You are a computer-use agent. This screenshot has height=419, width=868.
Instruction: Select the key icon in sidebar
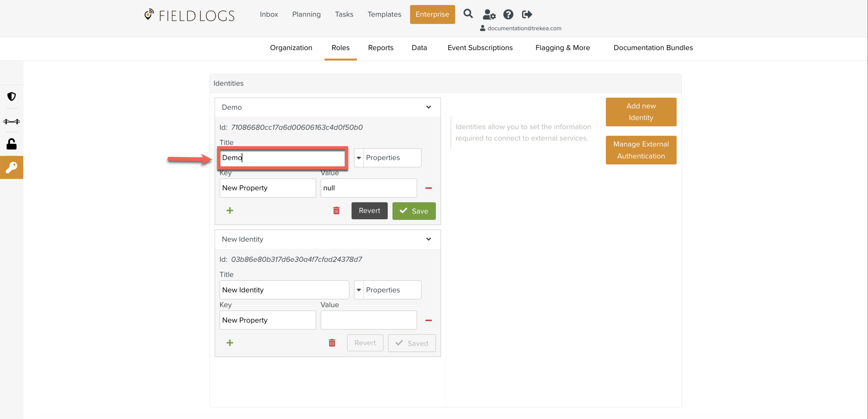11,167
